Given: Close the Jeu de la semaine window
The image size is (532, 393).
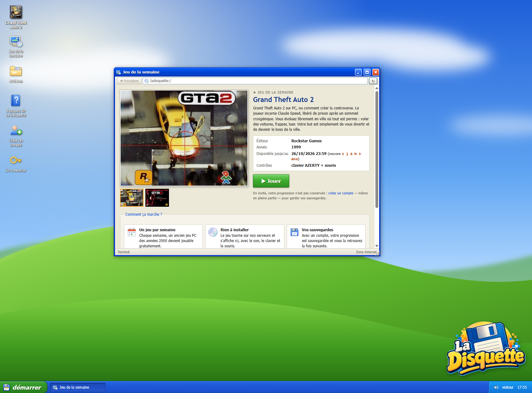Looking at the screenshot, I should (376, 72).
